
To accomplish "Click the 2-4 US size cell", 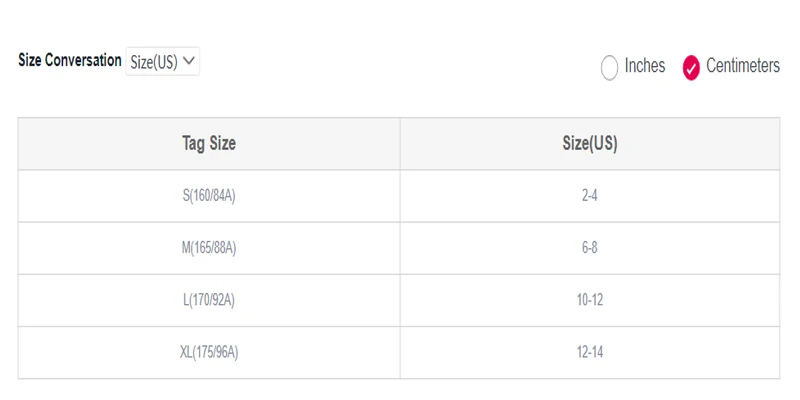I will 590,196.
